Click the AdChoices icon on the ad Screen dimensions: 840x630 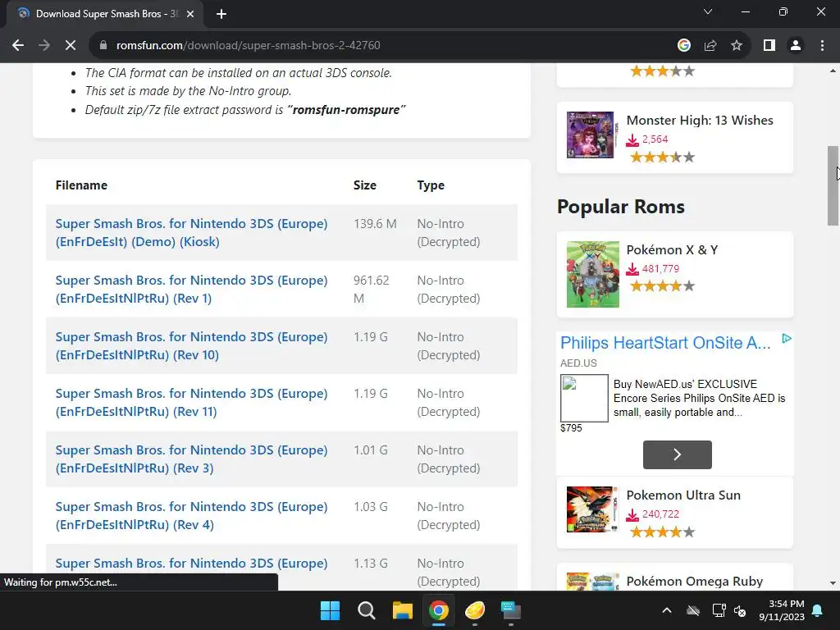[787, 339]
